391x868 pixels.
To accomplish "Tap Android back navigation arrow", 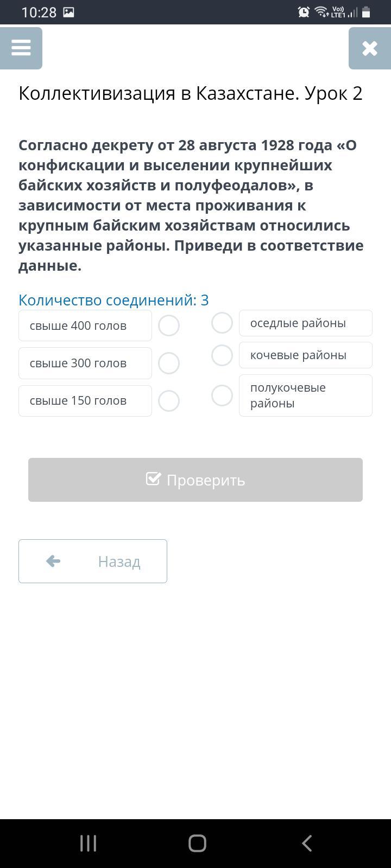I will [x=306, y=843].
